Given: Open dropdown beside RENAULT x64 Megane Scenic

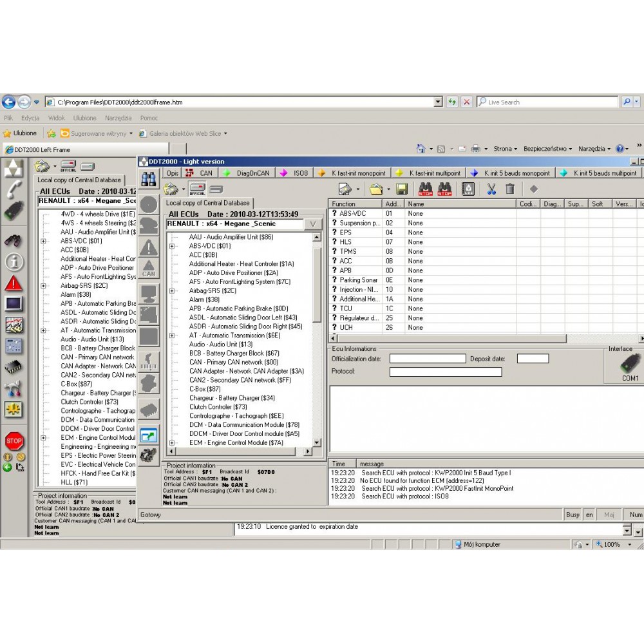Looking at the screenshot, I should tap(312, 224).
